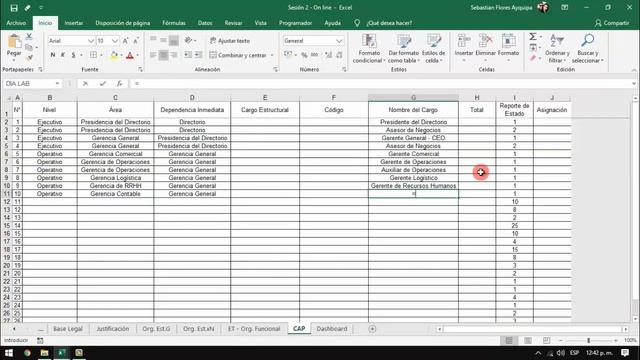640x360 pixels.
Task: Open the Dashboard sheet tab
Action: pos(332,329)
